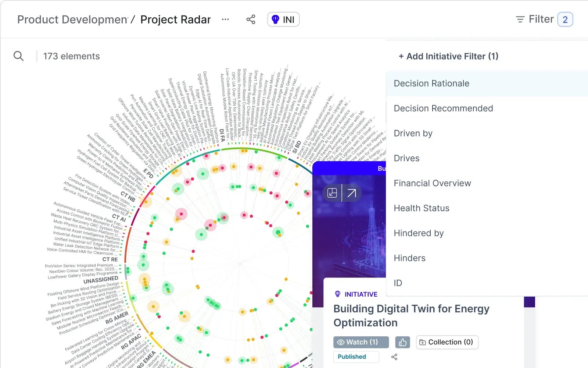Click the RG APAC radar segment label
This screenshot has height=368, width=588.
pos(131,342)
